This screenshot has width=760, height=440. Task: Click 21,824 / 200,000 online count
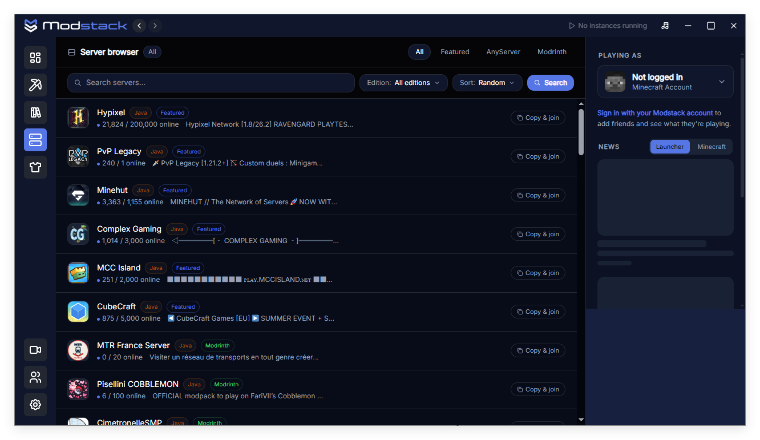[x=140, y=125]
